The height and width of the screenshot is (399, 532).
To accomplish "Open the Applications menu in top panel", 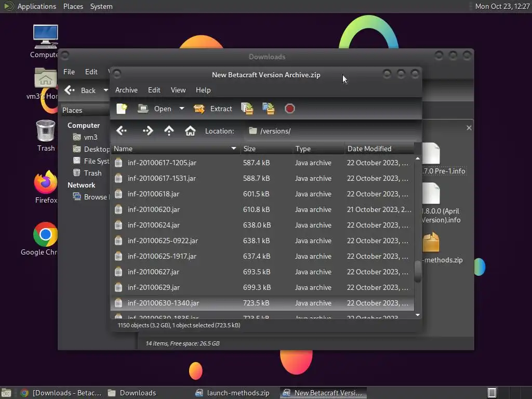I will click(37, 6).
